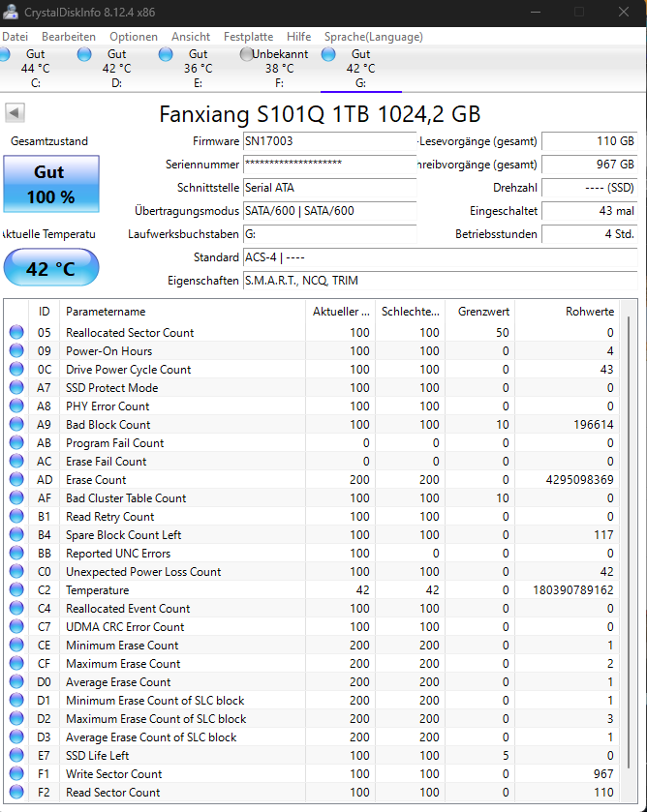Click the SMART table vertical scrollbar
Image resolution: width=647 pixels, height=812 pixels.
(629, 543)
